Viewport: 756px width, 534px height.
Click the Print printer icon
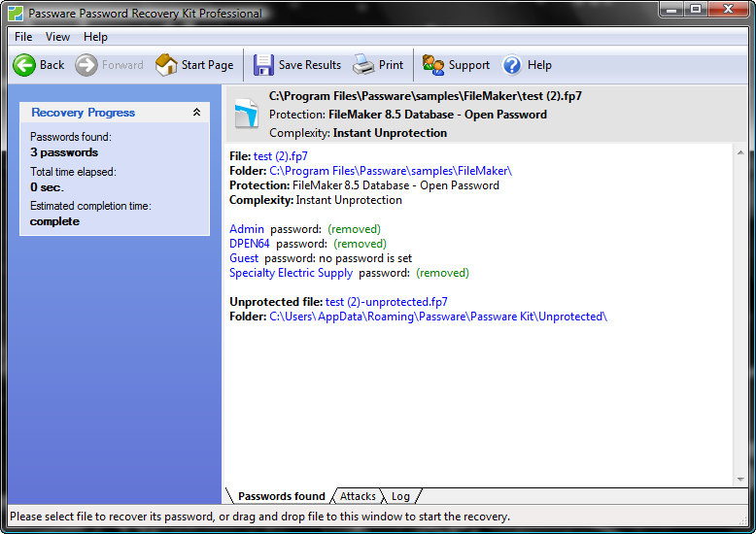click(x=363, y=65)
